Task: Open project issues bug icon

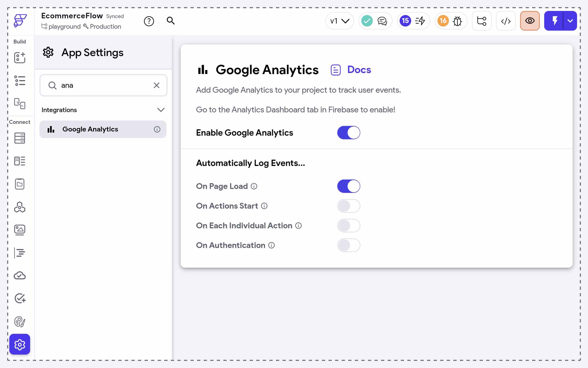Action: [x=457, y=21]
